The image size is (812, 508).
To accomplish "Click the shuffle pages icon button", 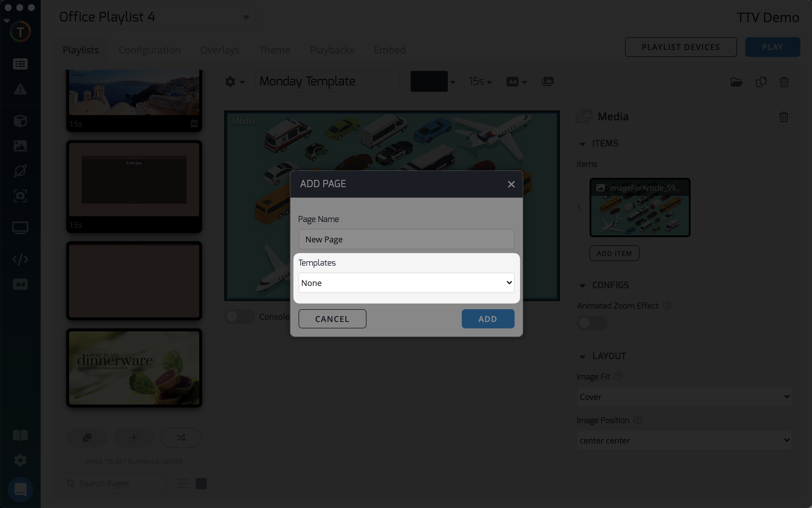I will click(x=181, y=437).
